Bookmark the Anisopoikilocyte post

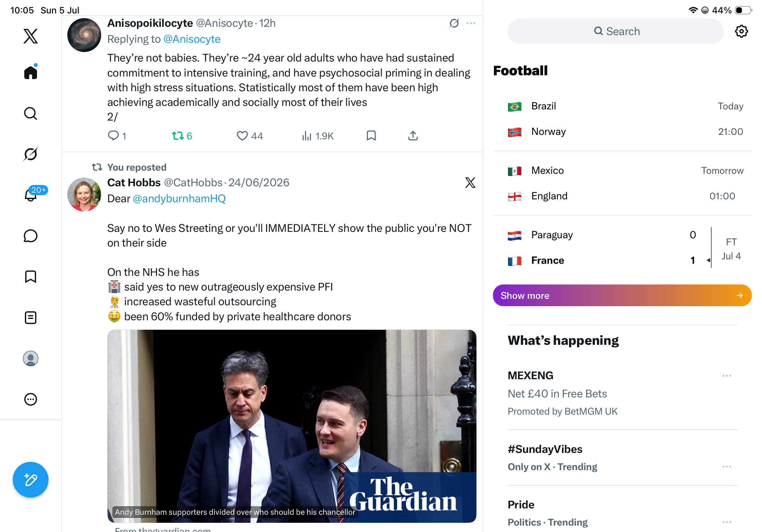click(371, 135)
